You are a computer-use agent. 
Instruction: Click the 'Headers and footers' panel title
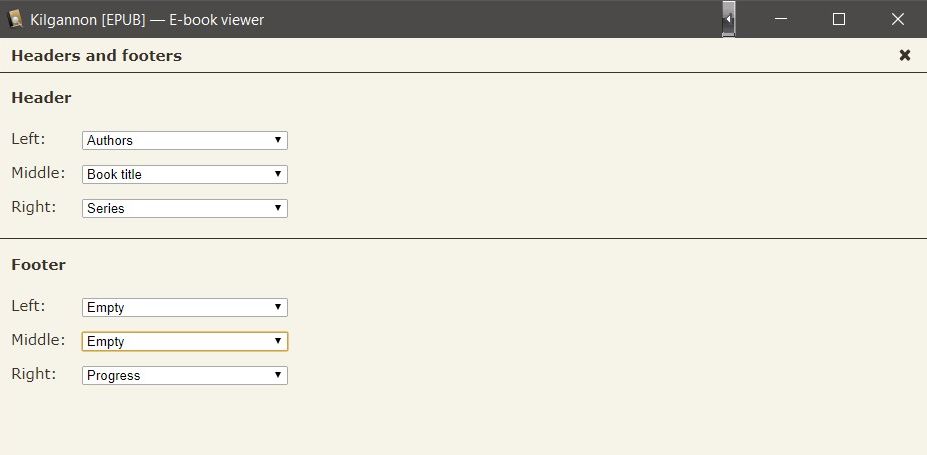tap(96, 56)
